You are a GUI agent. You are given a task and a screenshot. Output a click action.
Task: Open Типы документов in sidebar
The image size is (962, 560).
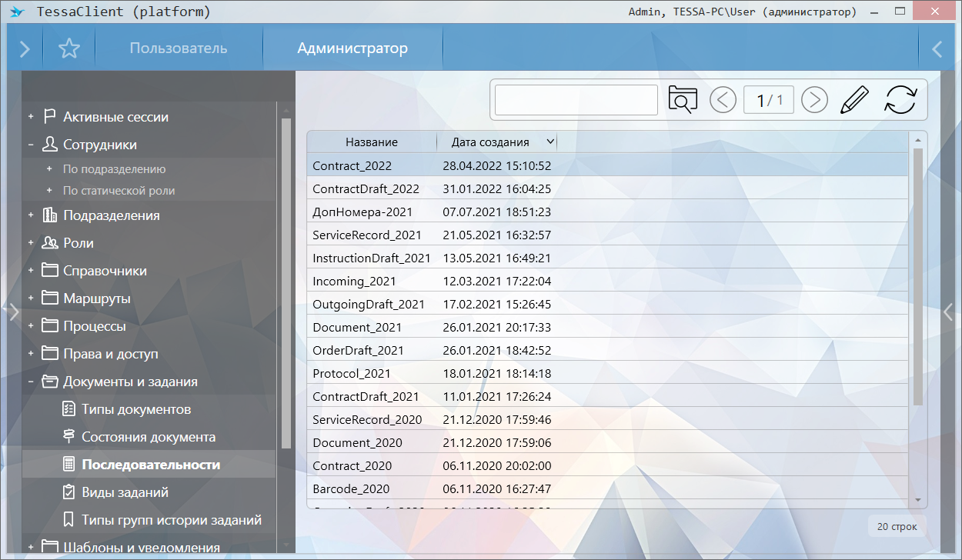(x=136, y=409)
